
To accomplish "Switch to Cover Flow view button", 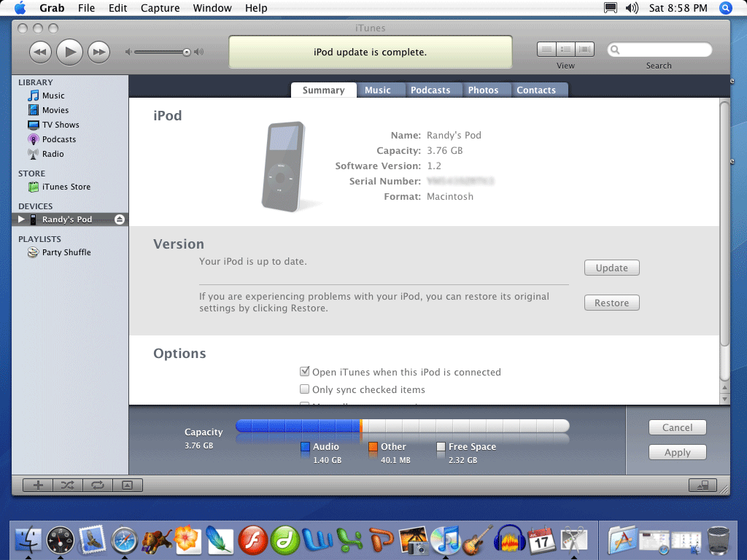I will tap(584, 49).
